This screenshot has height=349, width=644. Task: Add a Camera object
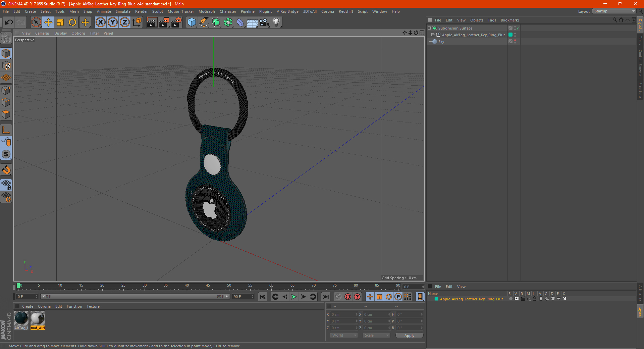(264, 22)
